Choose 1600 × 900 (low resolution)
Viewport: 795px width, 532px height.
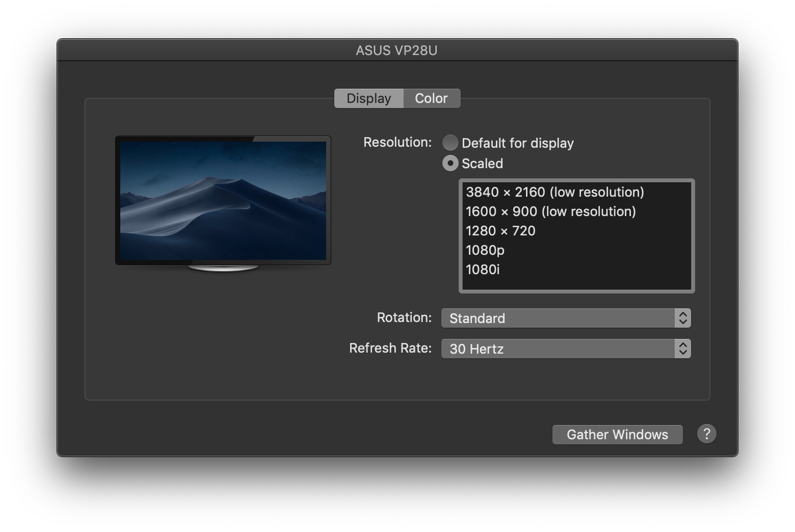point(576,211)
